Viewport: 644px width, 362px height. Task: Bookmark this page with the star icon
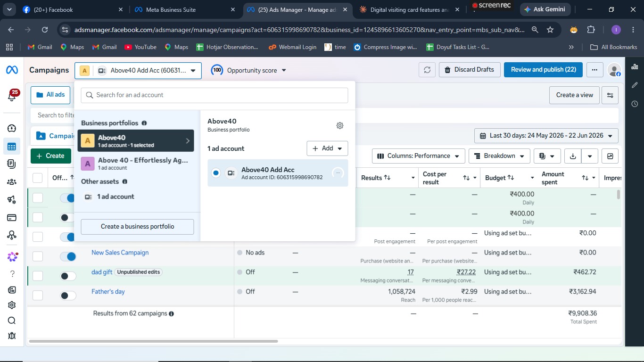(x=550, y=30)
